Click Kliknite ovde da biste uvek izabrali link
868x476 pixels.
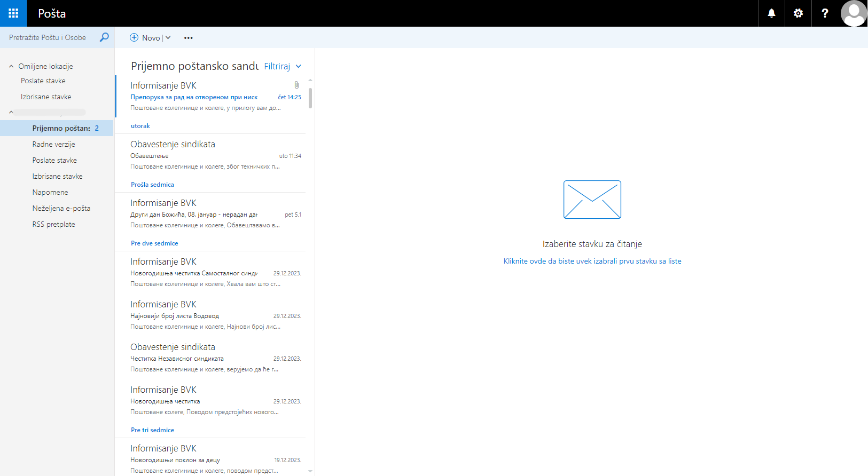coord(592,261)
